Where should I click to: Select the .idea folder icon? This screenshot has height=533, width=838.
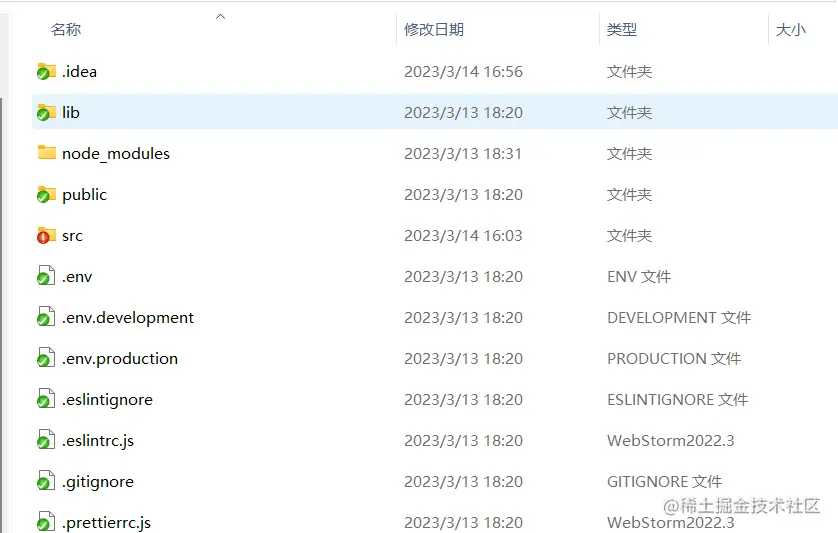[46, 71]
